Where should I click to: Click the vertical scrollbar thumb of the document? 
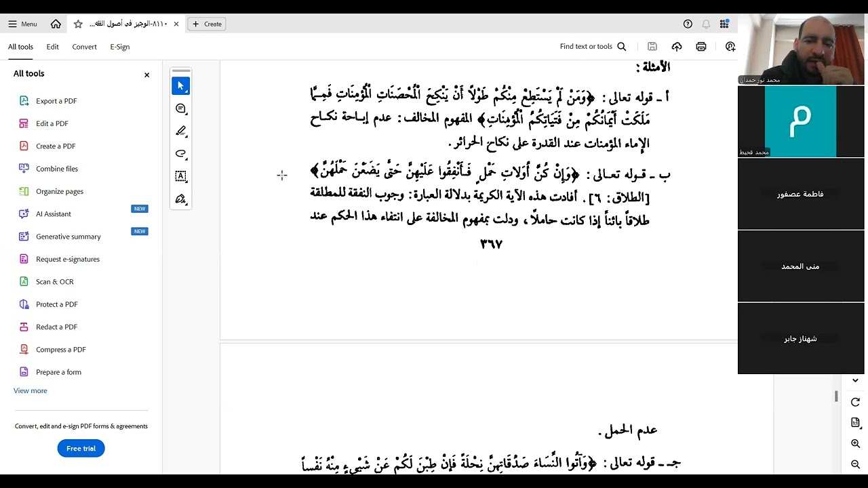click(x=836, y=396)
